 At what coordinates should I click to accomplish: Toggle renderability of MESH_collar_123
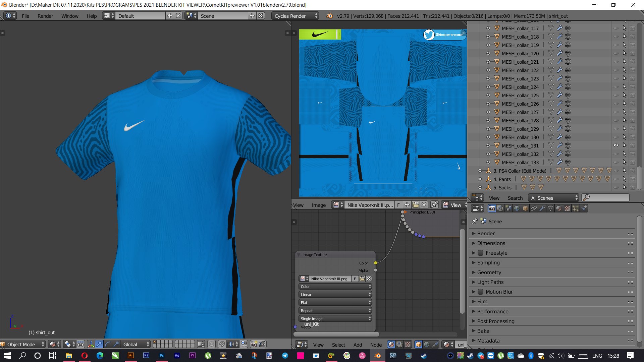(x=633, y=78)
